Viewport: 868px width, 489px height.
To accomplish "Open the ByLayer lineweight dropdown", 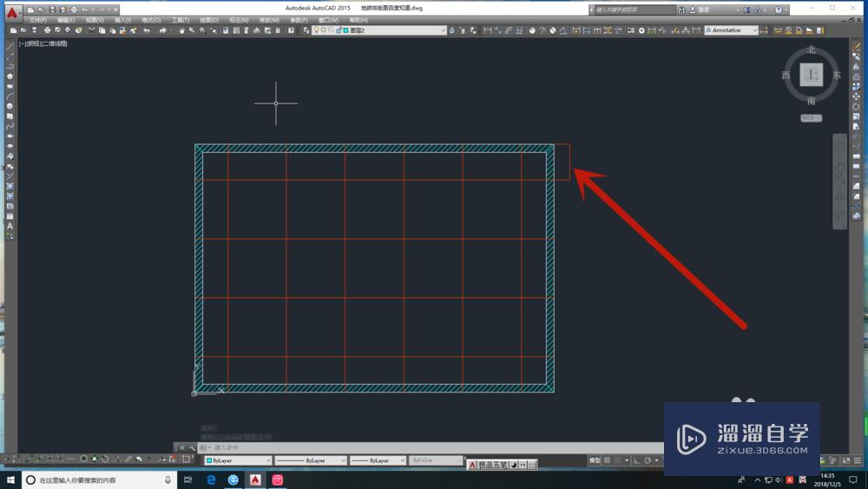I will [378, 460].
